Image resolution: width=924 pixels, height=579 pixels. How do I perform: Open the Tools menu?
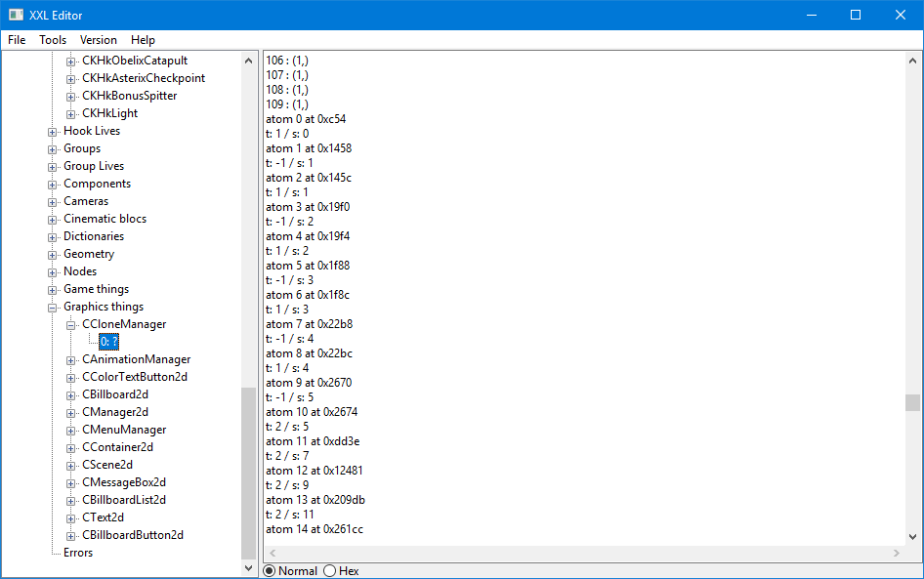click(53, 40)
